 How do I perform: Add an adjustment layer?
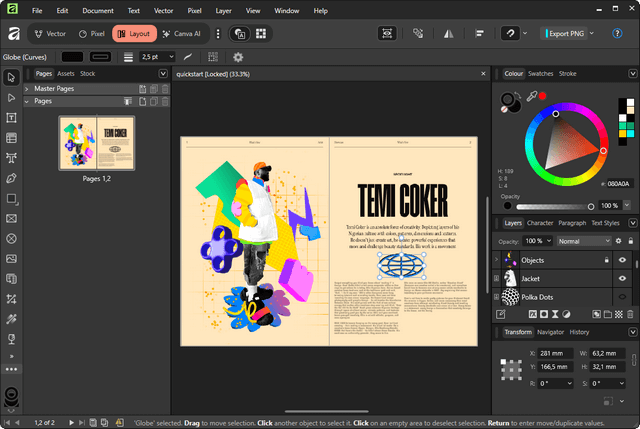566,314
